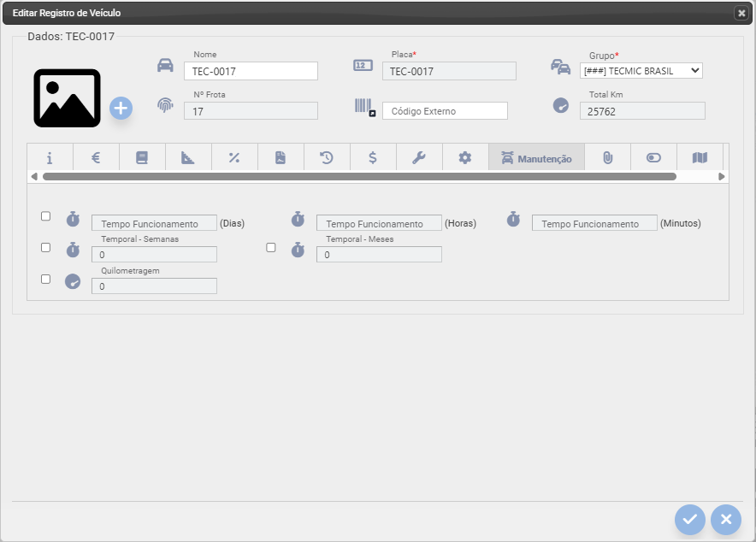Open the Grupo dropdown TECMIC BRASIL
This screenshot has width=756, height=542.
click(641, 71)
